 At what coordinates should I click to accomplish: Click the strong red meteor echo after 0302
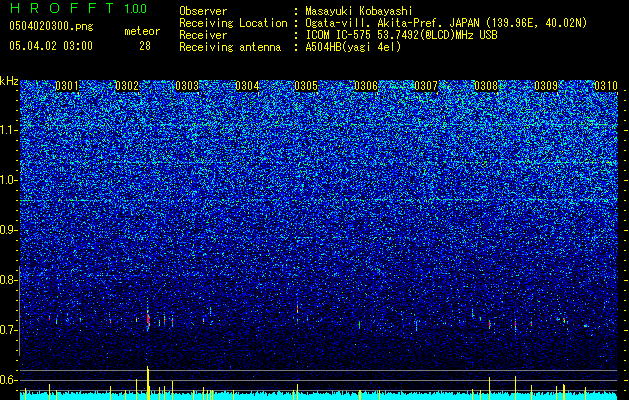148,320
